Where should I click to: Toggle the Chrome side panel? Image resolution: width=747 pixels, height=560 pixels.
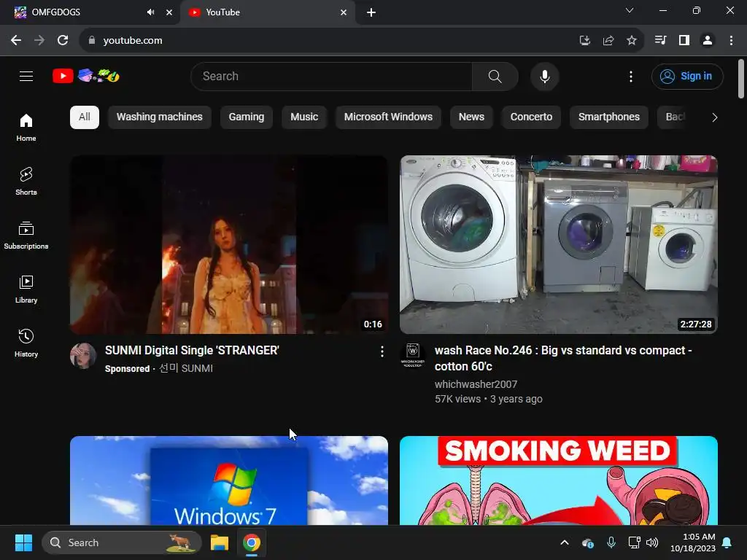[x=684, y=41]
